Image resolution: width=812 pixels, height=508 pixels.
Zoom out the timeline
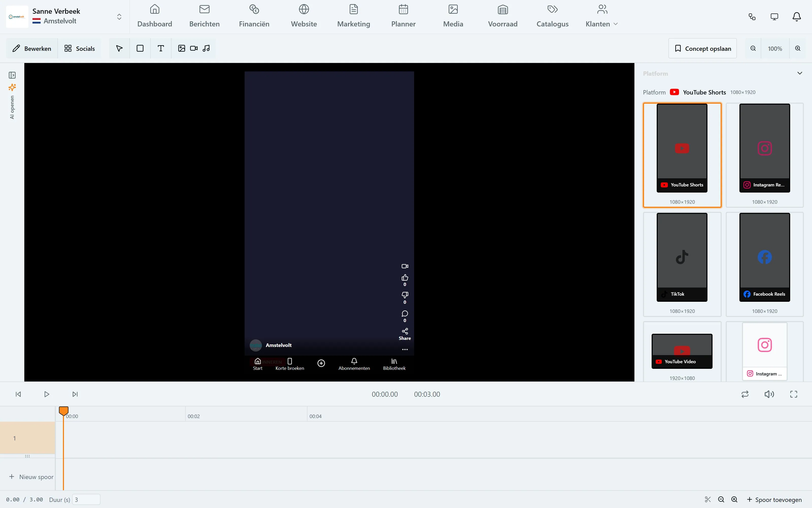pos(721,500)
